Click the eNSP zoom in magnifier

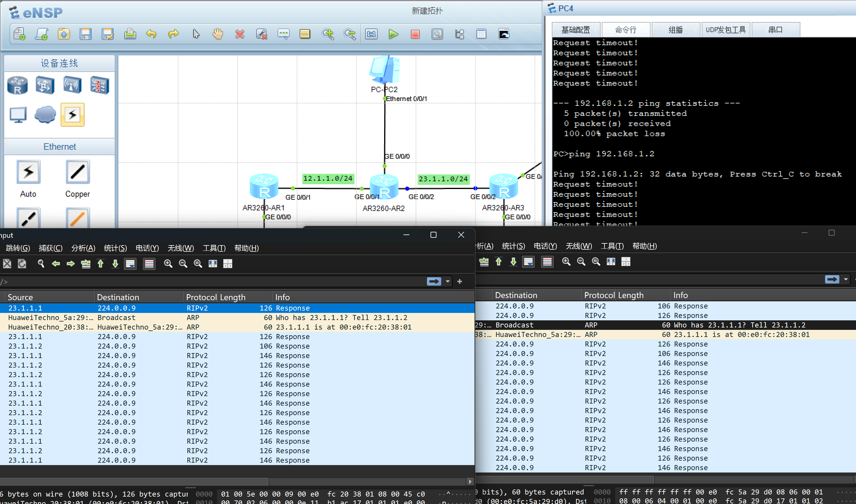328,34
